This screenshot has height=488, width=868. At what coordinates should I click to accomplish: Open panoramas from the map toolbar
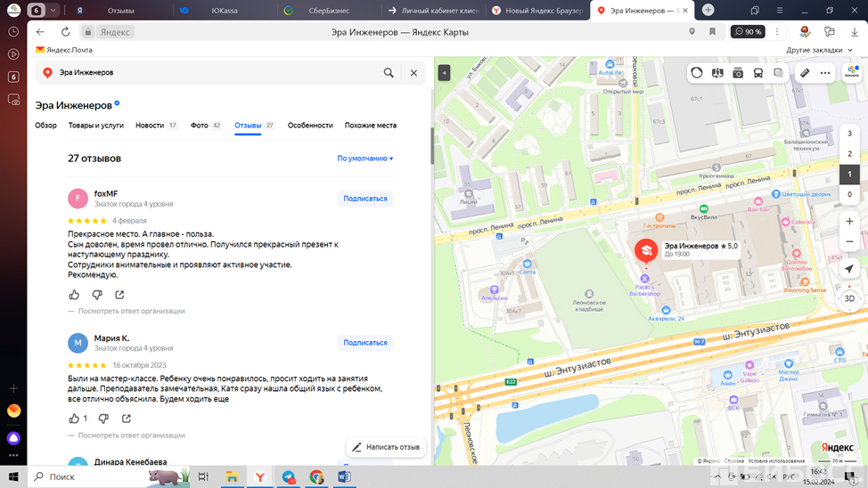click(717, 73)
